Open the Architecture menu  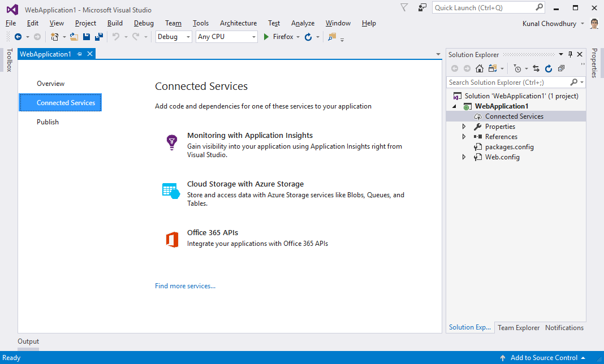tap(239, 23)
